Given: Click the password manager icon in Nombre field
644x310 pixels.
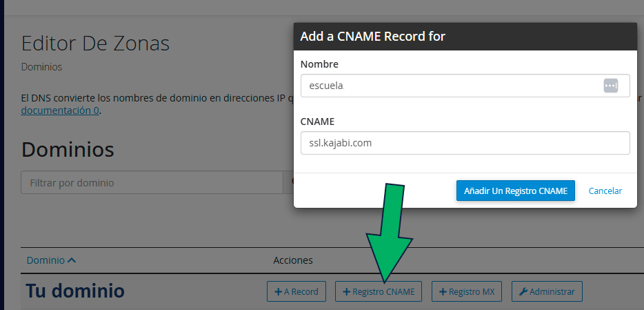Looking at the screenshot, I should [x=610, y=86].
